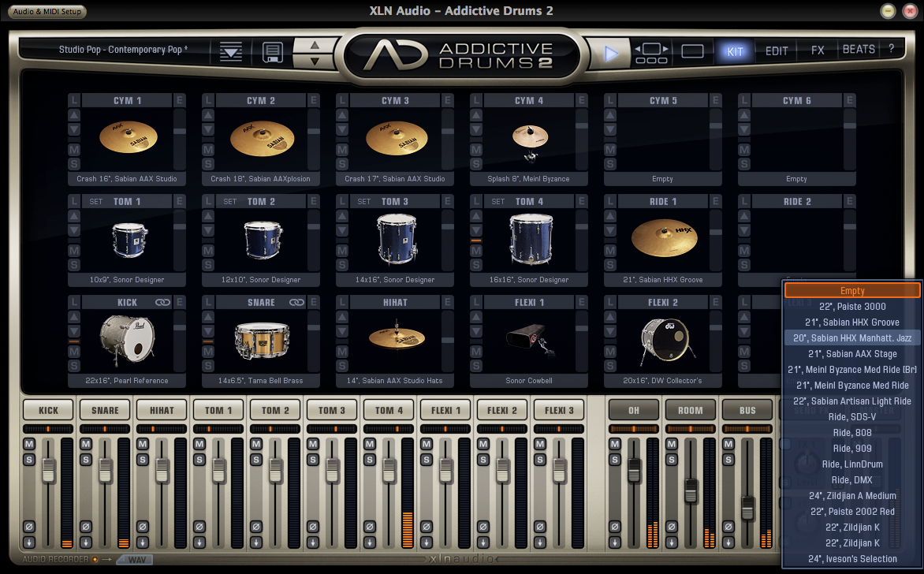Open output routing arrow on ROOM channel
This screenshot has width=924, height=574.
pyautogui.click(x=671, y=542)
